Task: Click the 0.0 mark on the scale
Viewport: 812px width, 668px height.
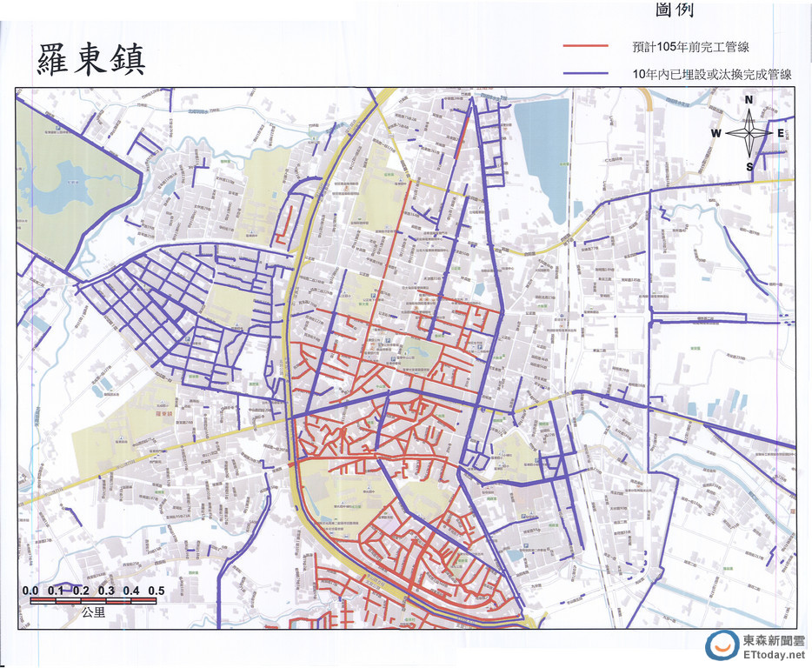Action: point(30,591)
